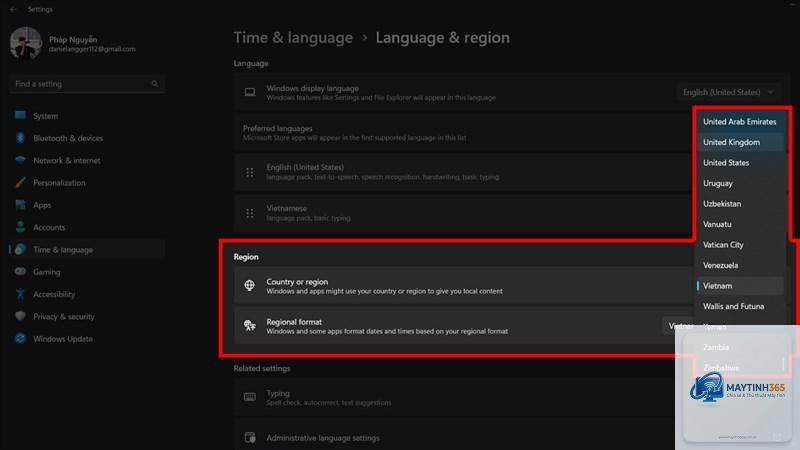Open Windows display language dropdown
This screenshot has width=800, height=450.
click(x=728, y=92)
